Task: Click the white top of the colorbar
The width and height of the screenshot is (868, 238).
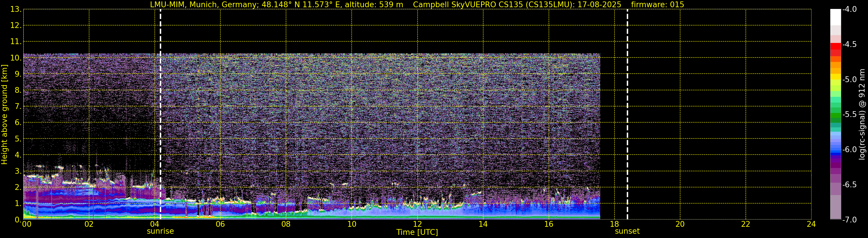Action: (835, 17)
